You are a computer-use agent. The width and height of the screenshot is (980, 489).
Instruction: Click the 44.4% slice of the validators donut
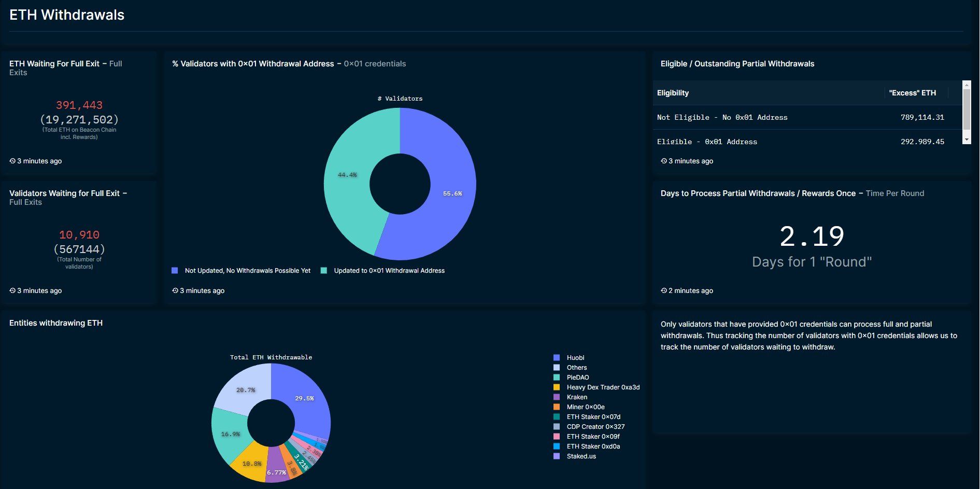pos(347,175)
